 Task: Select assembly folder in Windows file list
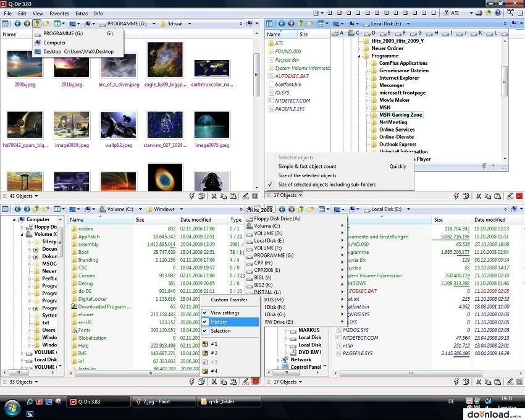click(x=88, y=244)
